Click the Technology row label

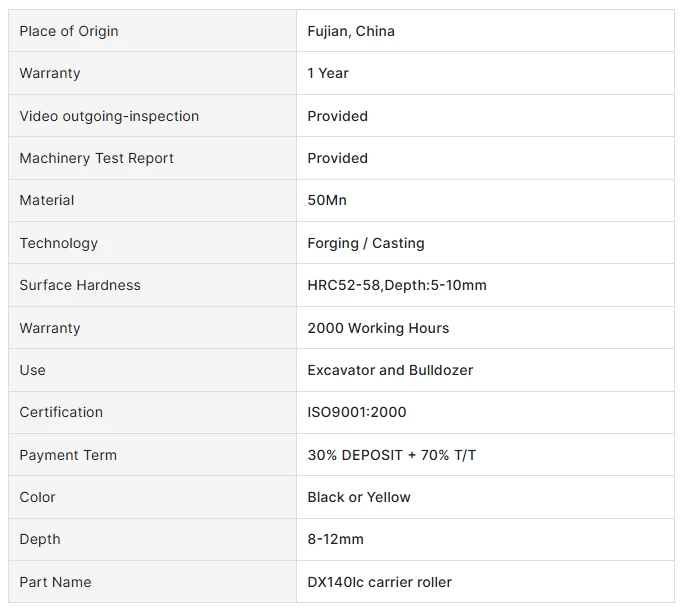pos(59,243)
